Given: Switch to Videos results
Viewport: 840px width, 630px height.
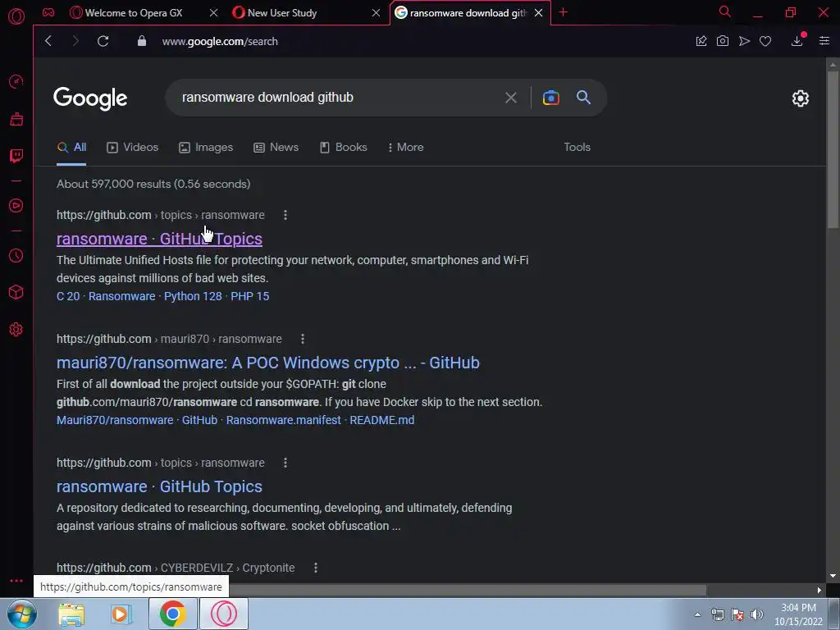Looking at the screenshot, I should click(133, 148).
